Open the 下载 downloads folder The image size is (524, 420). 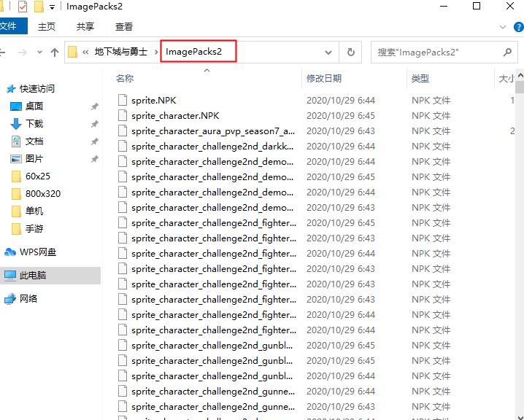34,124
